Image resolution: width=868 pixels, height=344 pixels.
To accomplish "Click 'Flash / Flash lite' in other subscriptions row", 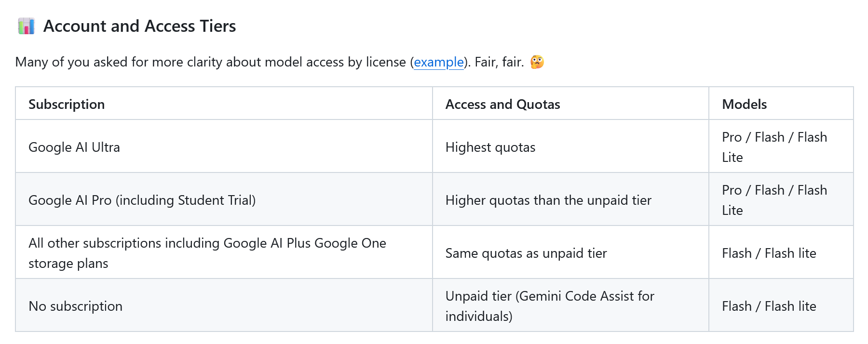I will (x=769, y=253).
